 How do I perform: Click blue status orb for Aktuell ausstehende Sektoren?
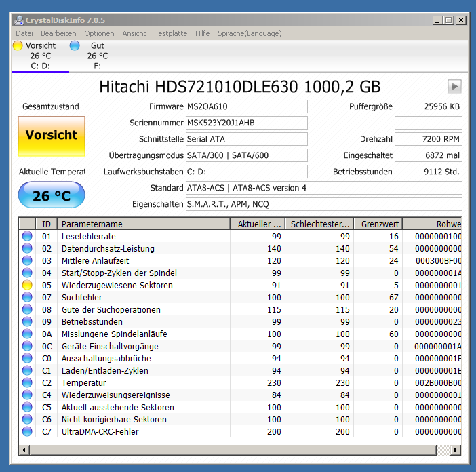point(27,407)
